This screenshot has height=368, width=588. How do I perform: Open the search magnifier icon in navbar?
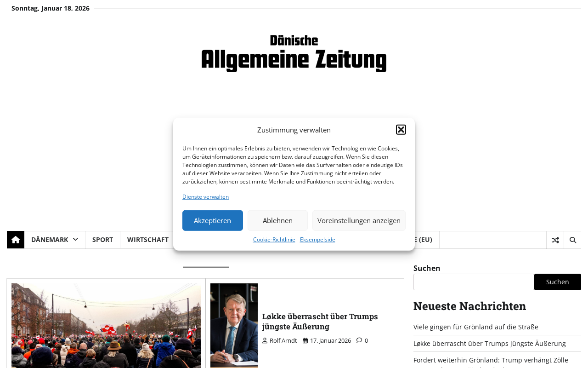573,240
